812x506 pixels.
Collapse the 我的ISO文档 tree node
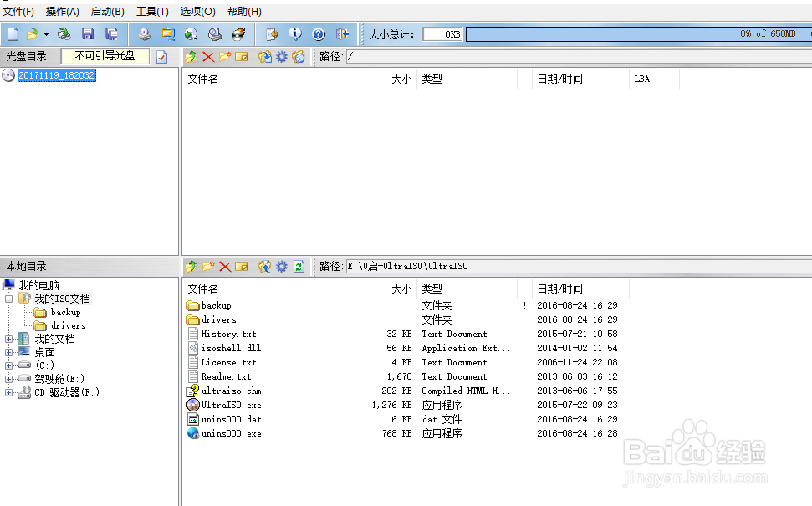pos(9,299)
